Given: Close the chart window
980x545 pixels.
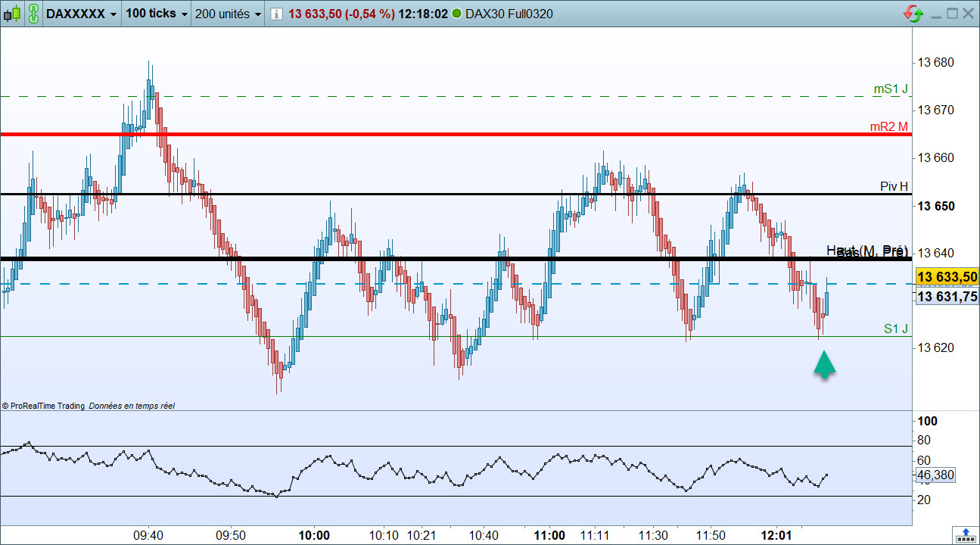Looking at the screenshot, I should tap(968, 14).
